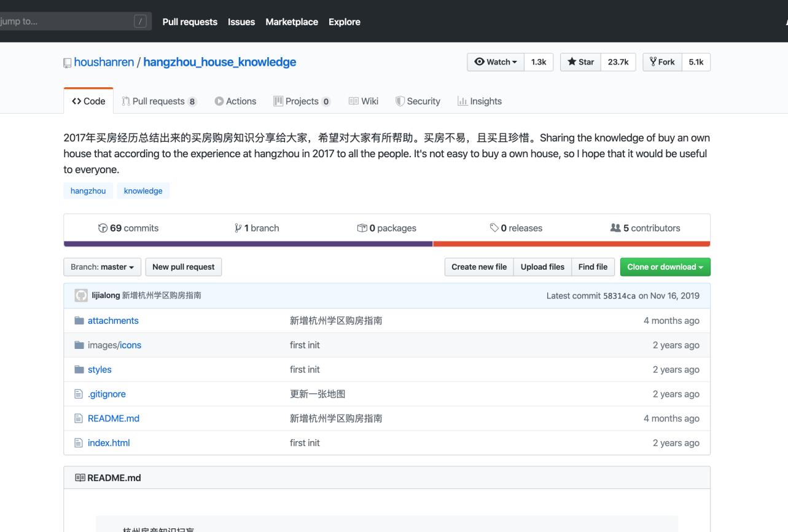788x532 pixels.
Task: Open Marketplace in top navigation
Action: point(292,22)
